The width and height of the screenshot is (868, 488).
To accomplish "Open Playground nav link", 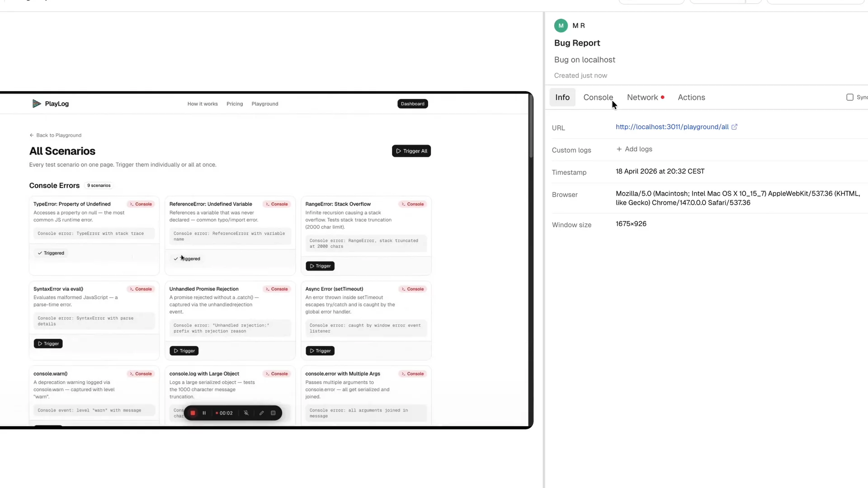I will tap(265, 104).
